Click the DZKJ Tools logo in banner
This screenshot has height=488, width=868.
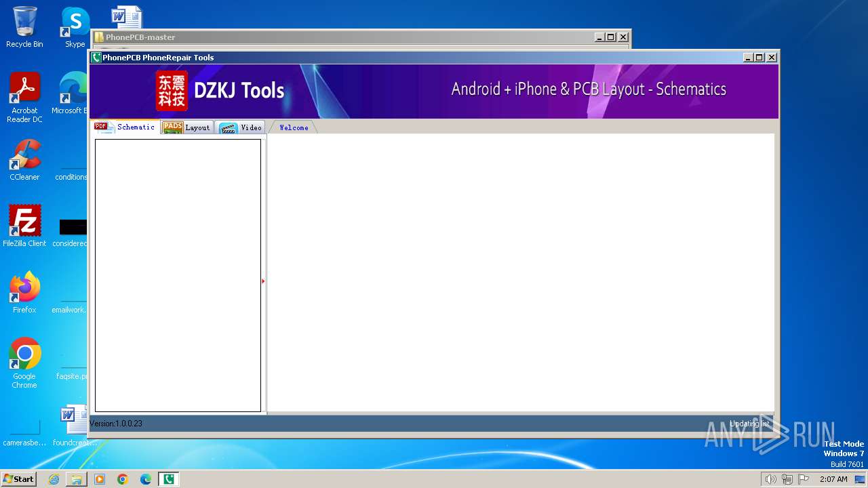click(220, 91)
